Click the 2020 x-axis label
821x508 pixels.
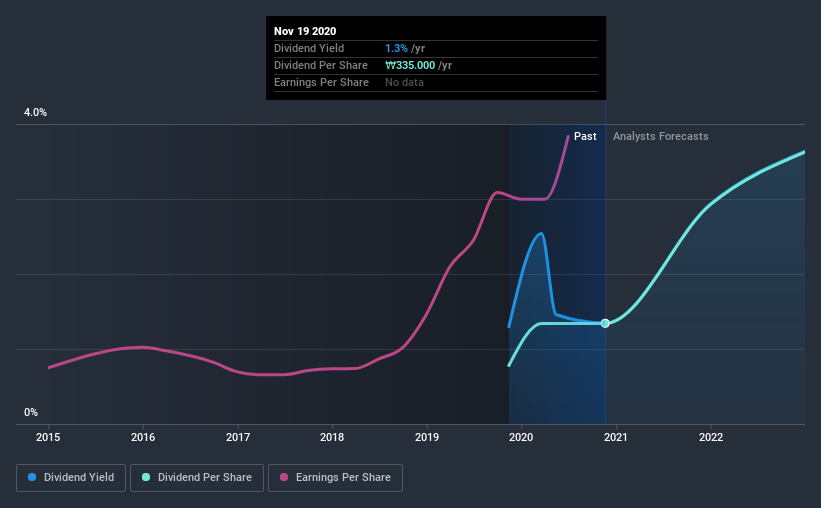click(x=521, y=437)
